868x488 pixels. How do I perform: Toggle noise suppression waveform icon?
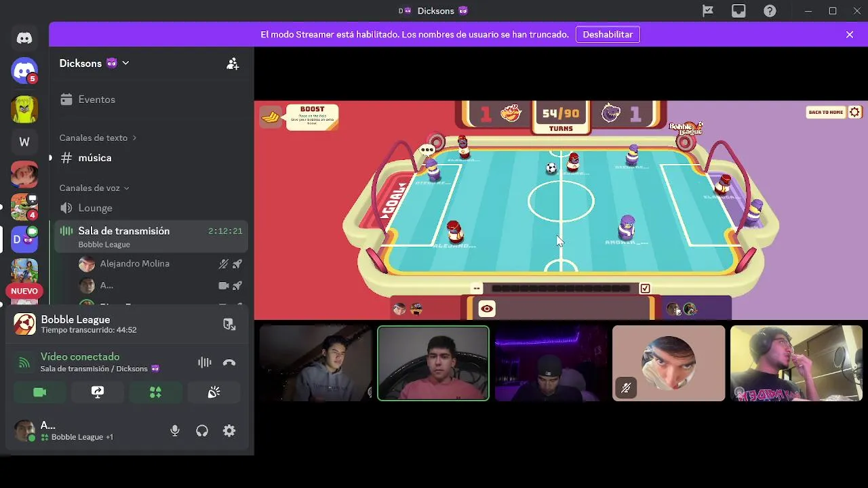click(204, 363)
